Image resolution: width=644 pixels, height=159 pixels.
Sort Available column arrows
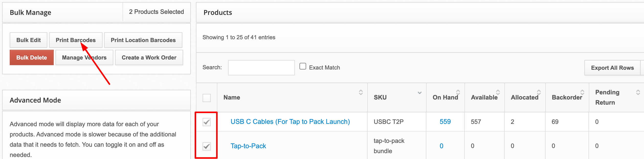[x=498, y=92]
